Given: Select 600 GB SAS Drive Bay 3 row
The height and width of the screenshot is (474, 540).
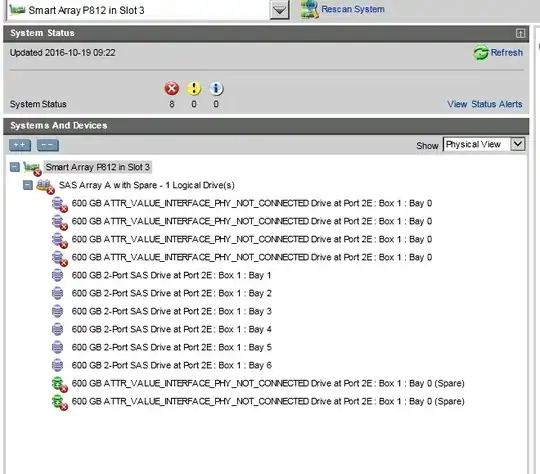Looking at the screenshot, I should pyautogui.click(x=171, y=311).
